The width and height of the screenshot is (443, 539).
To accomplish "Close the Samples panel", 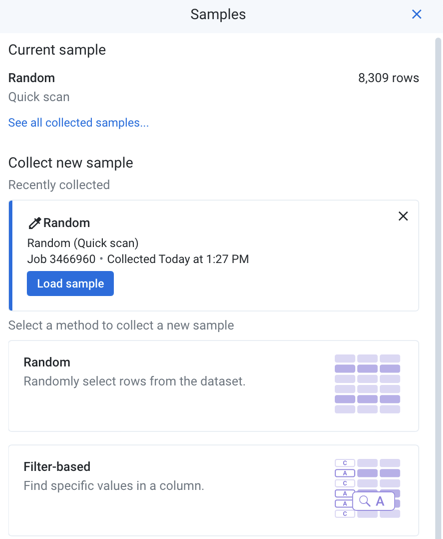I will click(417, 14).
